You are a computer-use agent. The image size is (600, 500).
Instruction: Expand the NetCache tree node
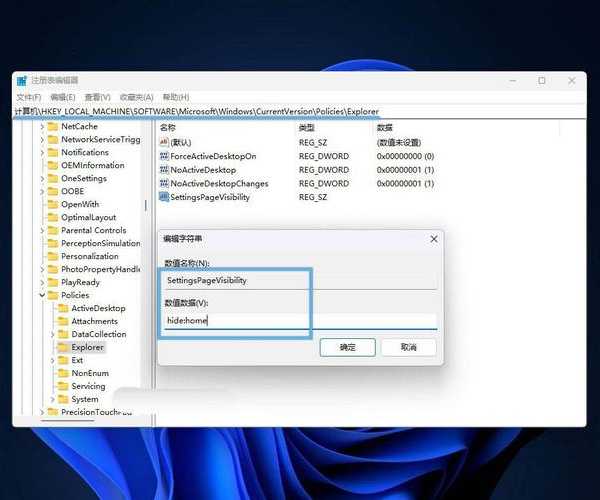(43, 127)
